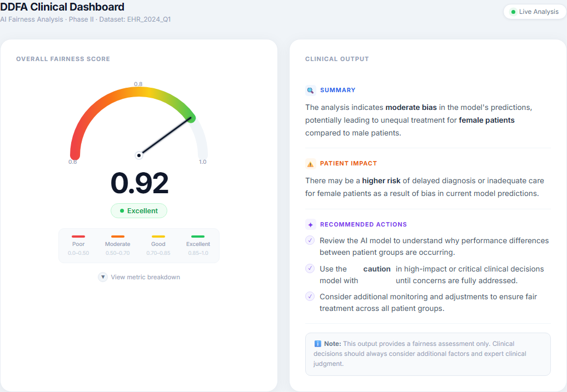Screen dimensions: 567x392
Task: Click the green dot in Live Analysis badge
Action: (513, 12)
